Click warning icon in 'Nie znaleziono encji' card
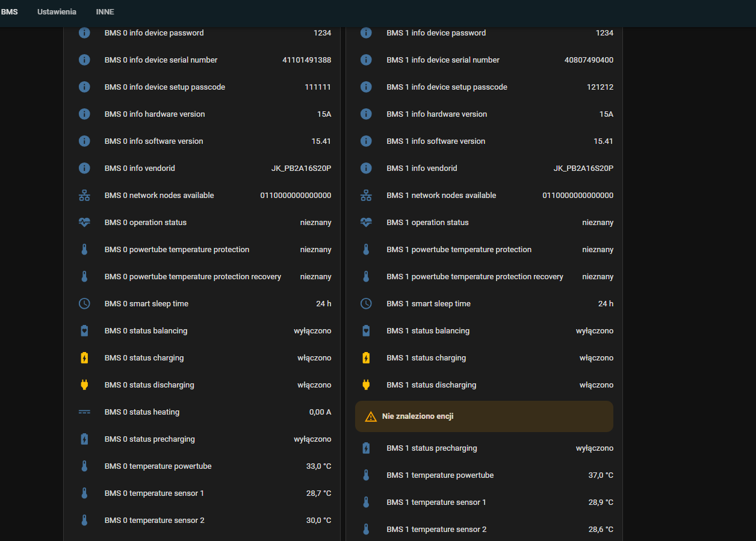Image resolution: width=756 pixels, height=541 pixels. pos(371,416)
